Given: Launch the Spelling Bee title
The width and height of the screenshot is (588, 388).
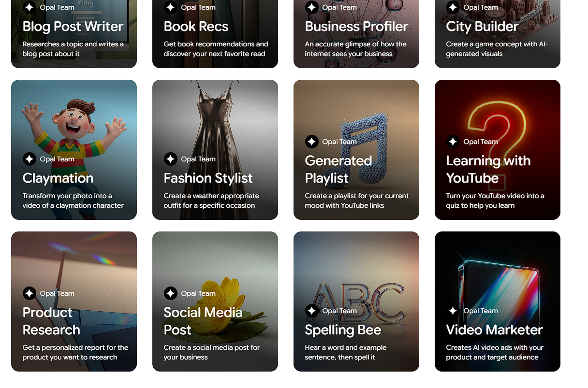Looking at the screenshot, I should (x=343, y=330).
